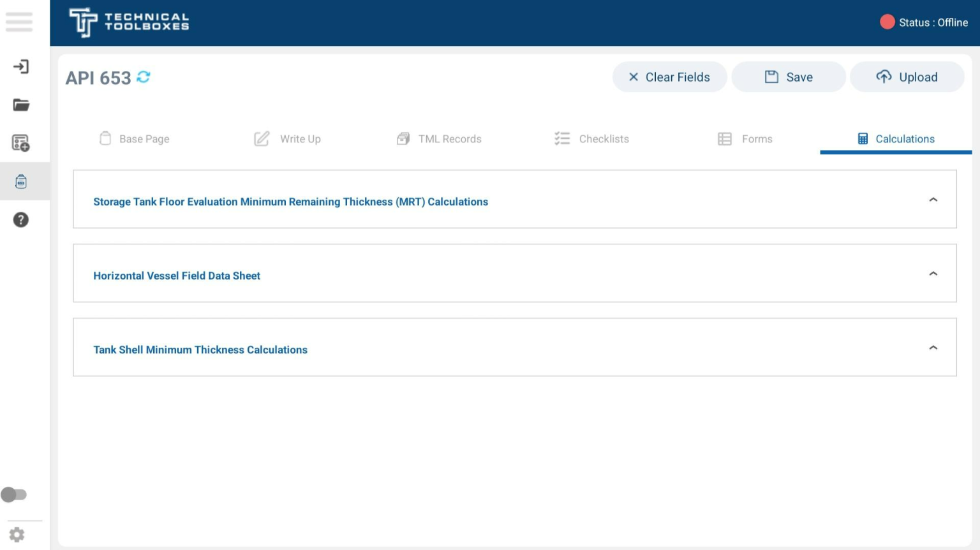Collapse the Horizontal Vessel Field Data Sheet panel

pos(933,273)
